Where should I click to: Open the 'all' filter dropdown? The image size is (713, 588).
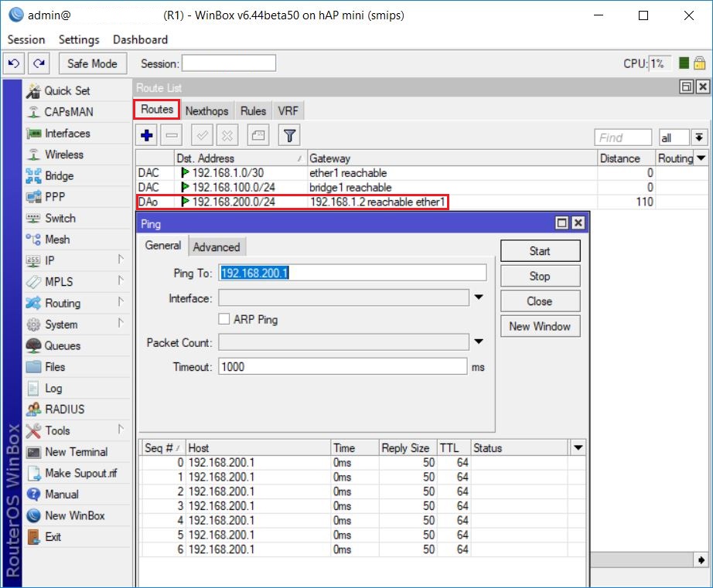pos(699,138)
